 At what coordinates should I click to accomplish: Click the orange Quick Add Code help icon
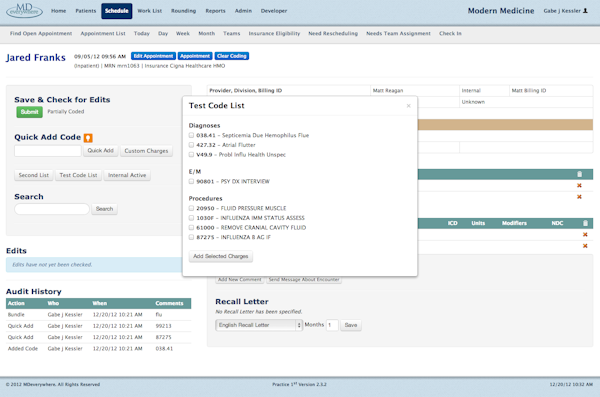click(x=88, y=138)
